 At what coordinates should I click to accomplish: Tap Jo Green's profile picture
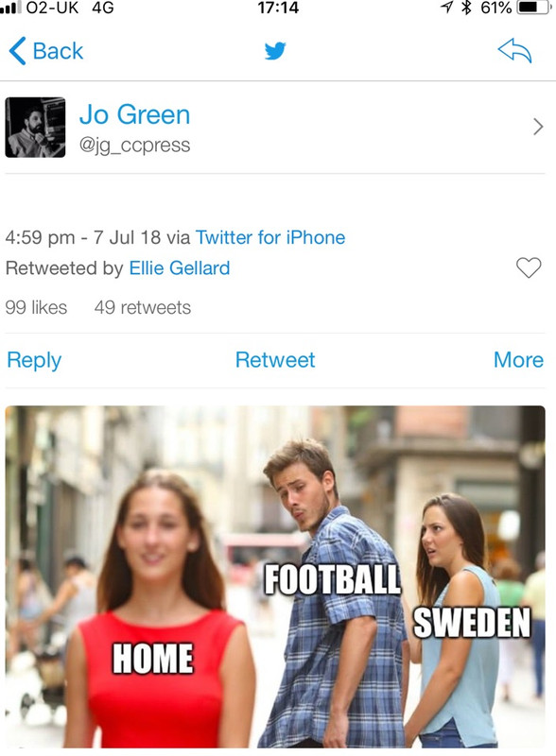tap(35, 128)
